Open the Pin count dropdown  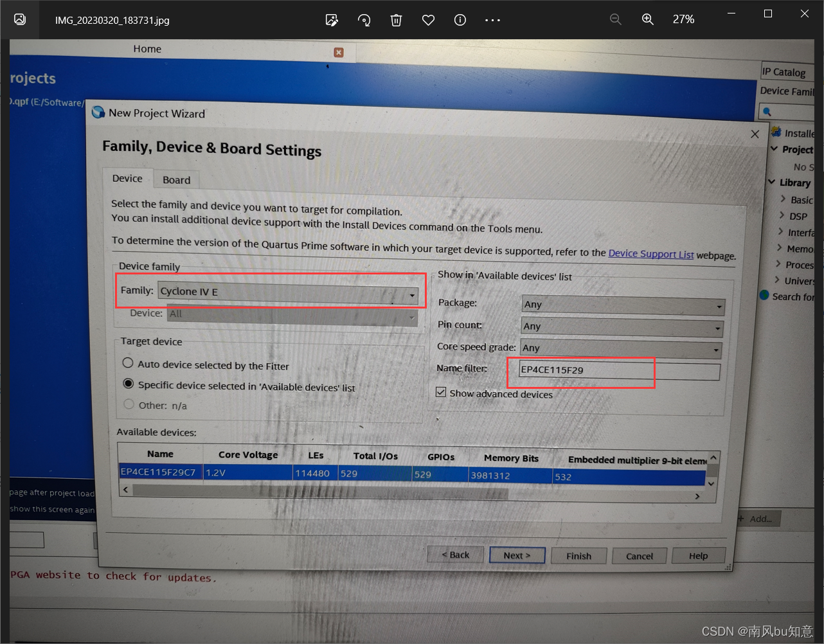click(x=622, y=327)
